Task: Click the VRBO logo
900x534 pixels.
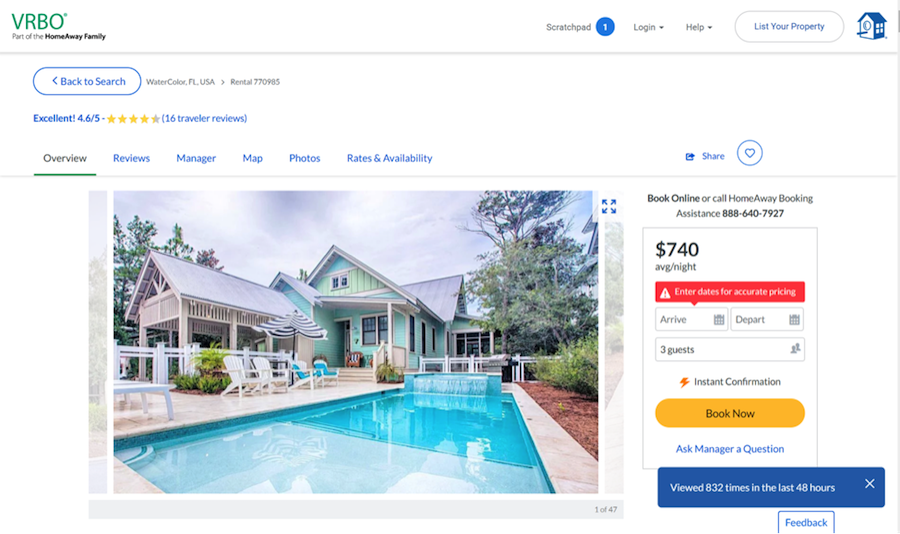Action: [58, 26]
